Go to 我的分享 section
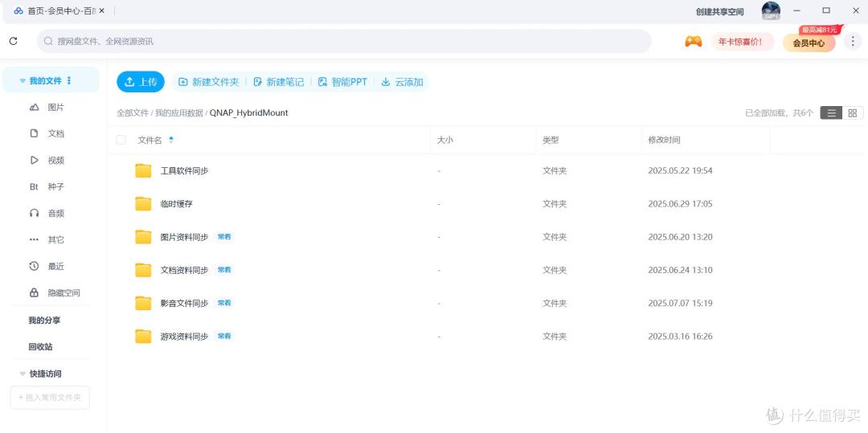868x433 pixels. 44,321
